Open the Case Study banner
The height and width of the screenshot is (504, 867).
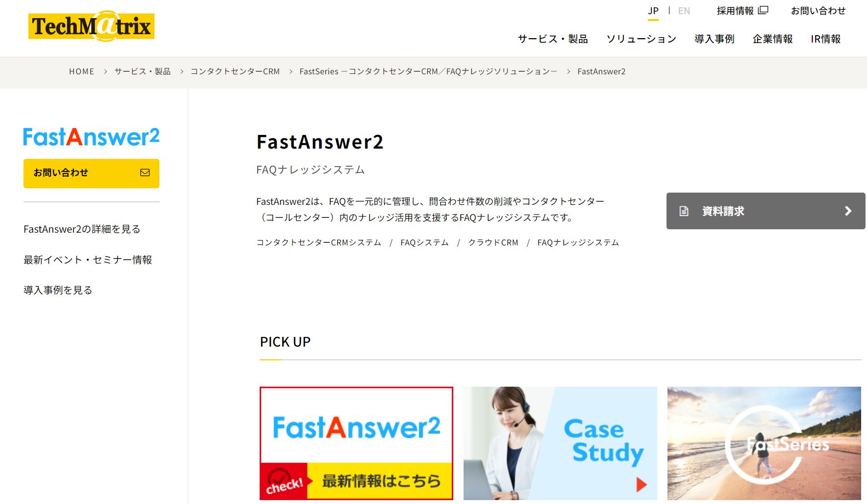tap(560, 443)
